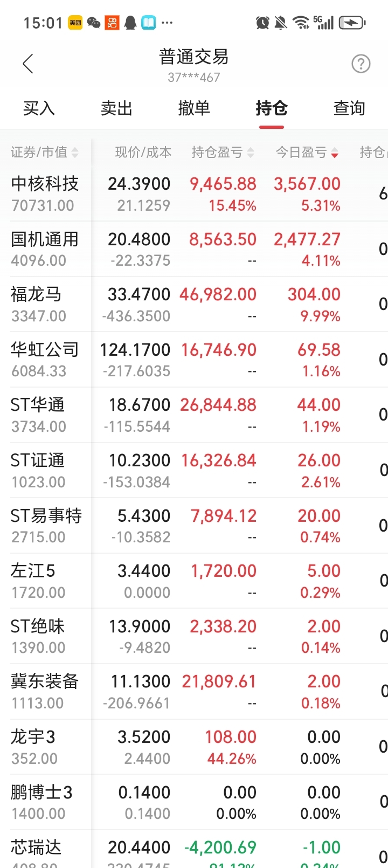Image resolution: width=388 pixels, height=868 pixels.
Task: Open the 查询 tab
Action: click(x=349, y=108)
